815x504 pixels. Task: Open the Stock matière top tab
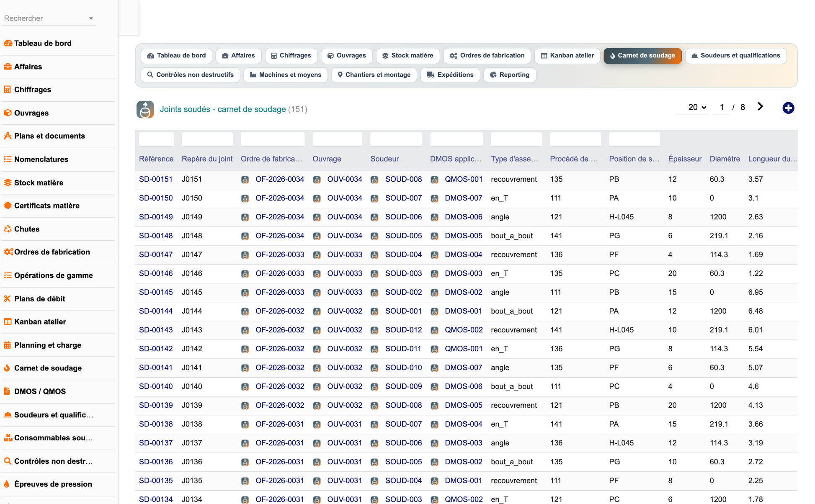(x=408, y=56)
